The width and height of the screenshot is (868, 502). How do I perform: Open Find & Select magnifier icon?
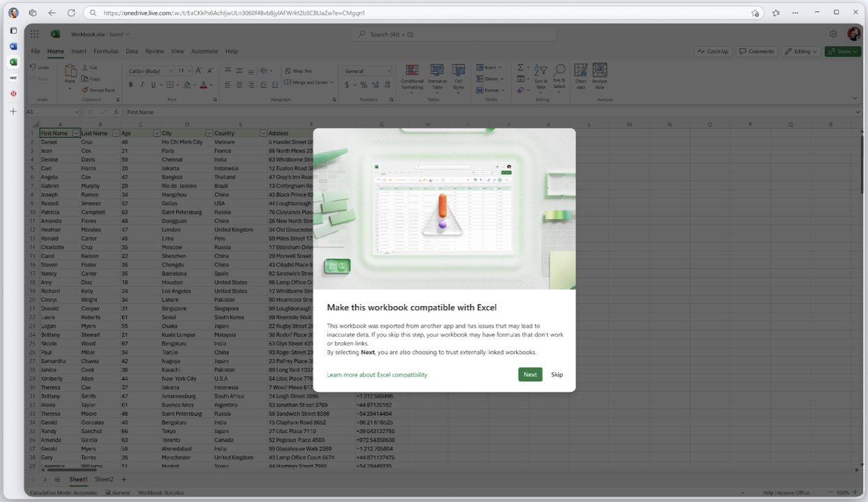pos(559,70)
